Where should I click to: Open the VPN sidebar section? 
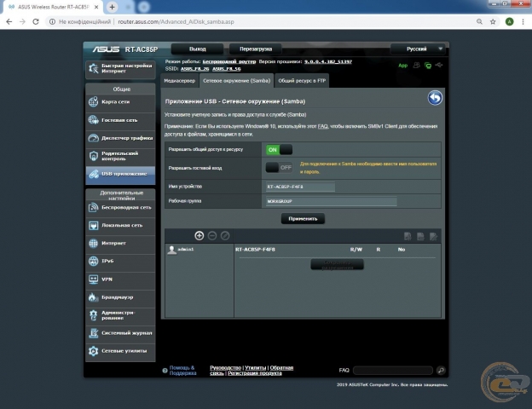click(119, 279)
